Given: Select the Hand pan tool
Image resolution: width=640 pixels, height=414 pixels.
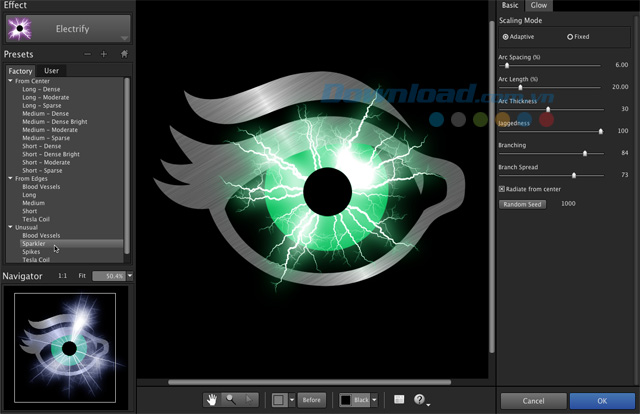Looking at the screenshot, I should tap(212, 400).
